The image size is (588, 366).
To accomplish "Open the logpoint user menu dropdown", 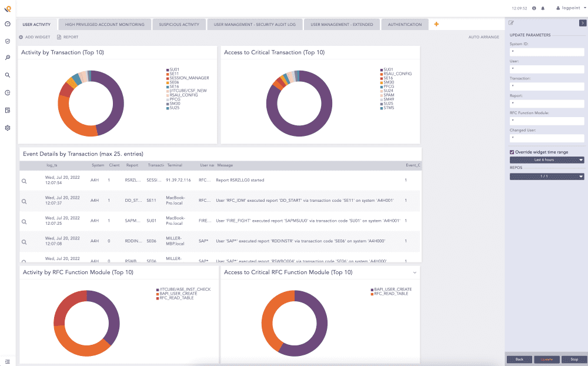I will [x=571, y=8].
